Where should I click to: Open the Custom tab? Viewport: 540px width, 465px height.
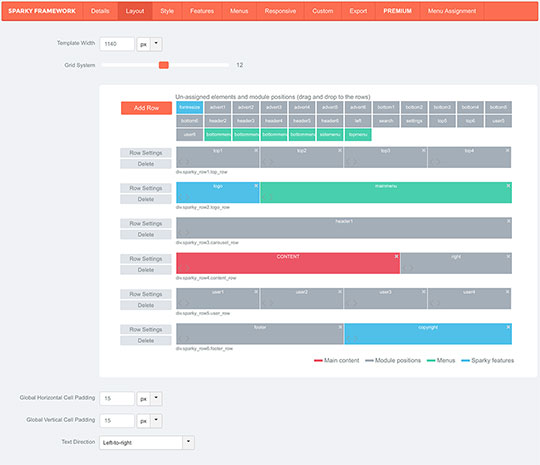323,11
